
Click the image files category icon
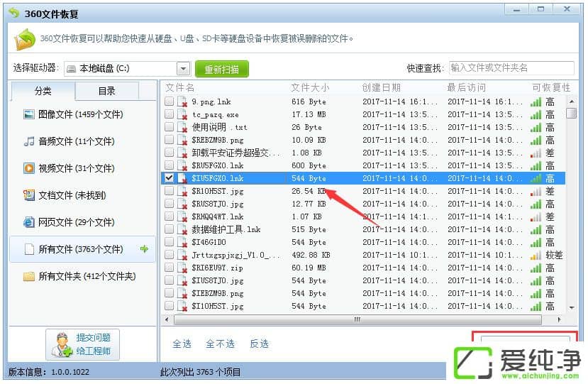(x=29, y=114)
